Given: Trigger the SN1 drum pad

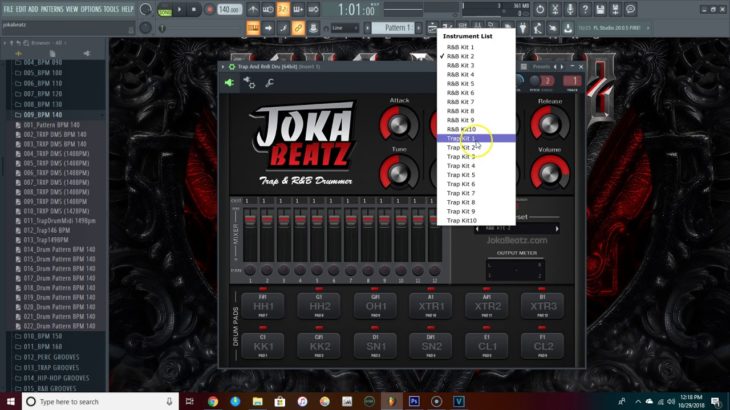Looking at the screenshot, I should click(375, 346).
